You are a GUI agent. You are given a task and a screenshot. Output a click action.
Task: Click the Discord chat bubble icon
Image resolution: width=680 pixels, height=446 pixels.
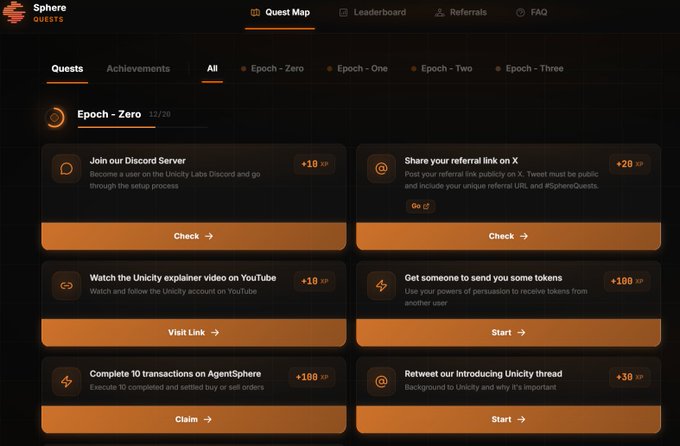click(x=66, y=168)
